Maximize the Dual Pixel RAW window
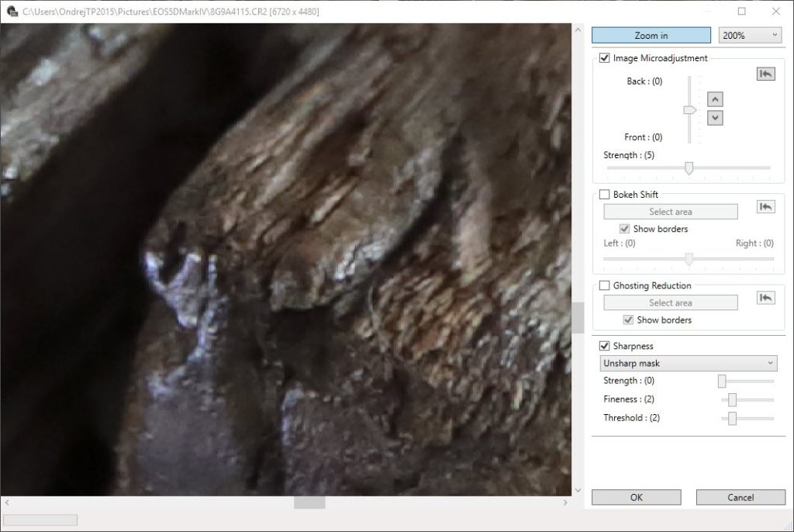This screenshot has width=794, height=532. click(741, 12)
